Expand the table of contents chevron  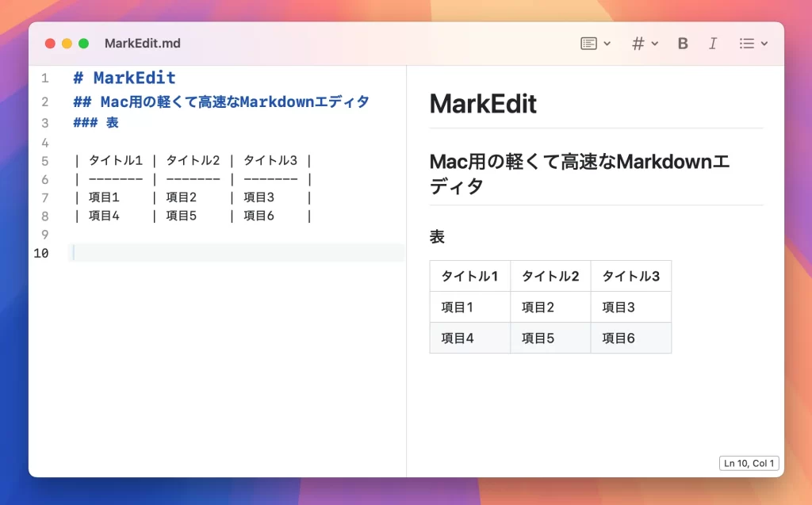[x=607, y=44]
